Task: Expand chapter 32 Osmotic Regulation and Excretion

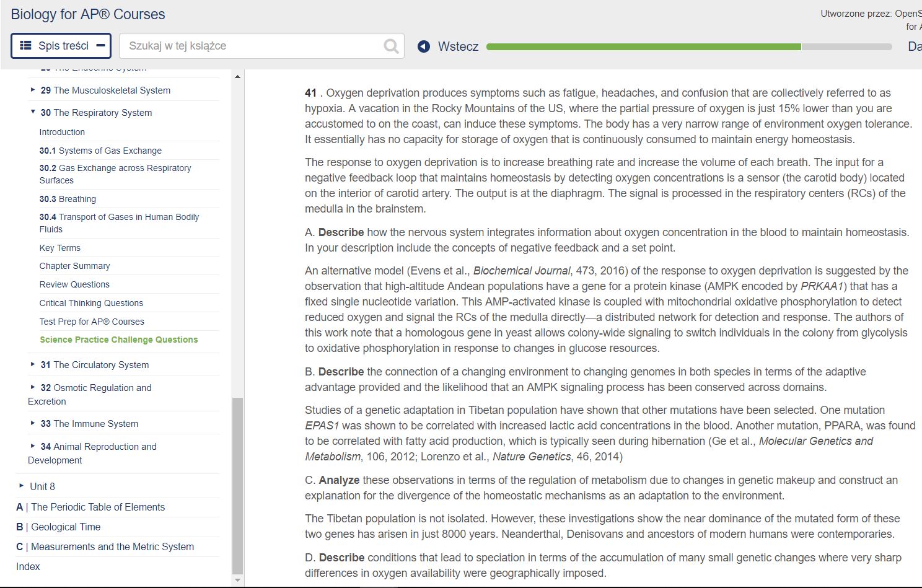Action: pos(33,387)
